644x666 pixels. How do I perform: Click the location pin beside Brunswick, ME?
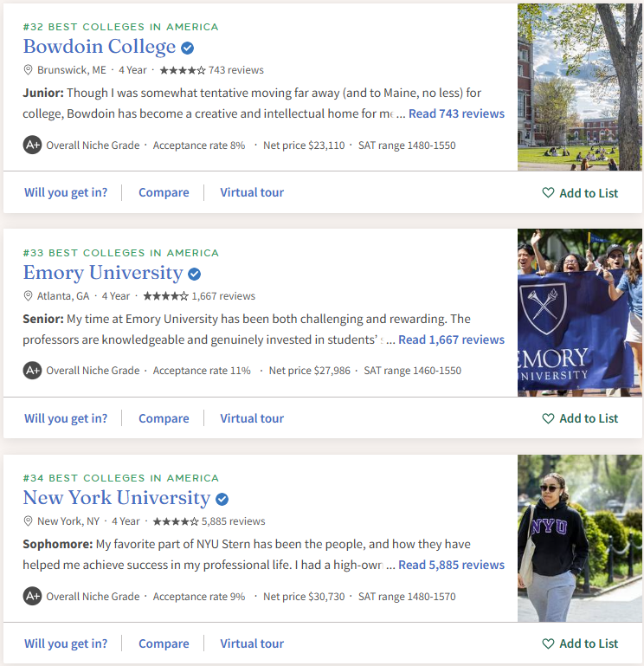click(28, 70)
